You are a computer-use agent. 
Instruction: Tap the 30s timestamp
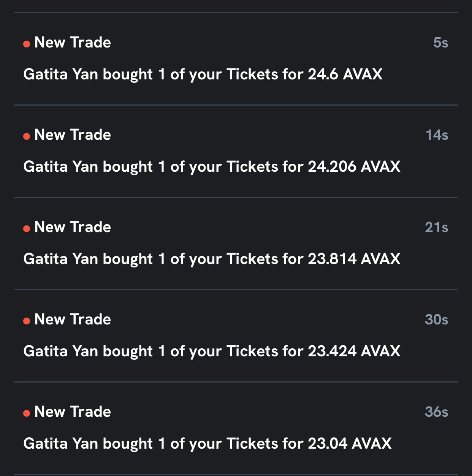(436, 319)
